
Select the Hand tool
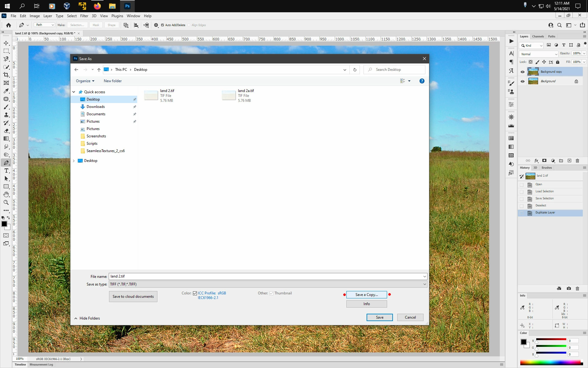6,194
